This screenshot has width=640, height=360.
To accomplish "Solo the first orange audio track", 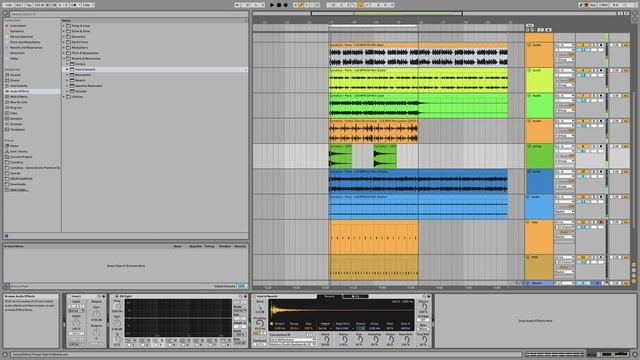I will [x=594, y=45].
